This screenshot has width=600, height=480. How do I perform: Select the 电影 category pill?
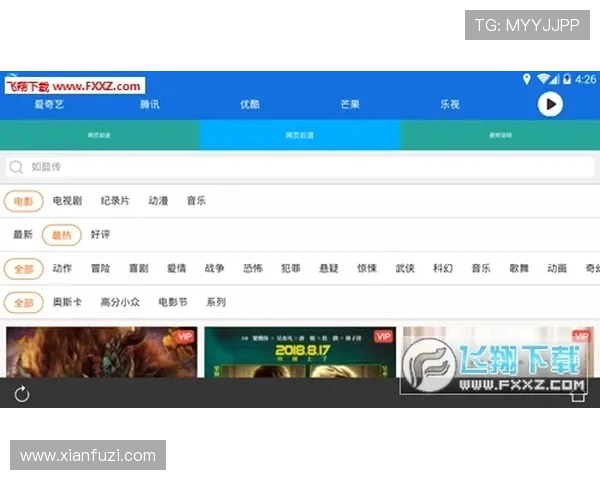tap(24, 201)
